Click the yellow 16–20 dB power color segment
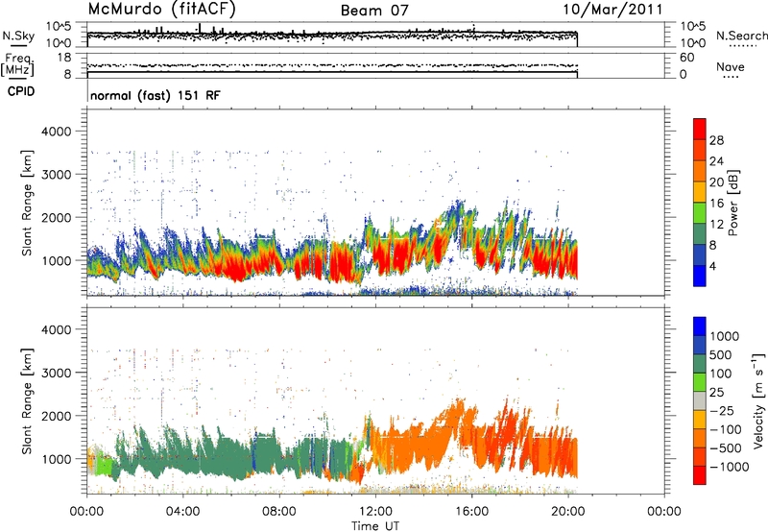Image resolution: width=768 pixels, height=532 pixels. point(700,192)
